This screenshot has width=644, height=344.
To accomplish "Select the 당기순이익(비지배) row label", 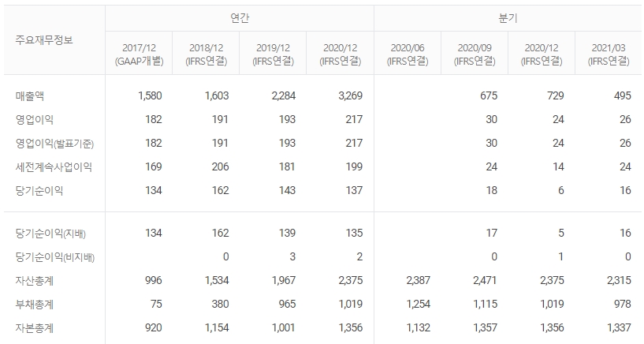I will (x=55, y=257).
